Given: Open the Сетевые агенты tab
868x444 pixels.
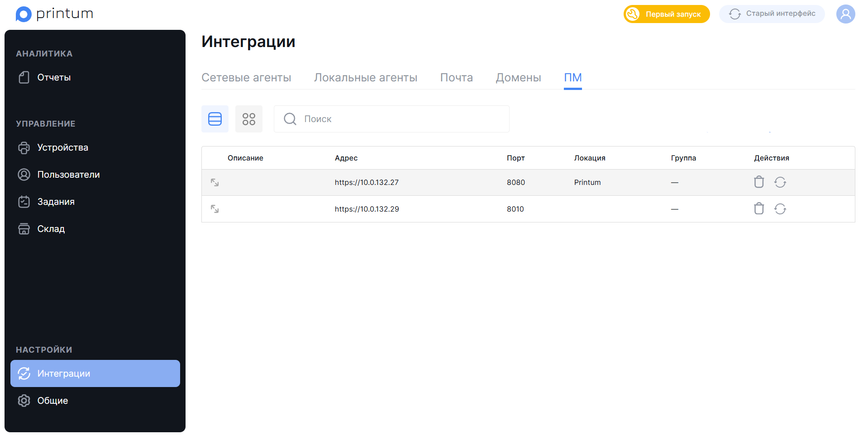Looking at the screenshot, I should coord(246,77).
